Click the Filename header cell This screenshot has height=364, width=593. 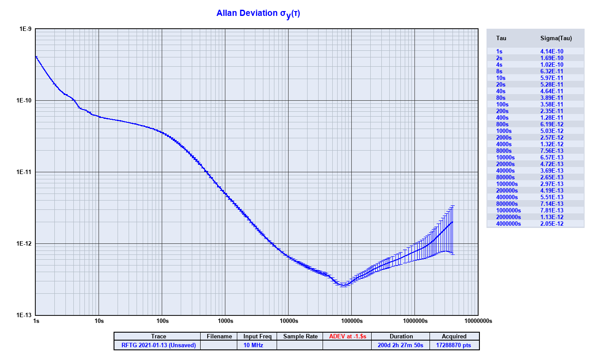coord(219,337)
